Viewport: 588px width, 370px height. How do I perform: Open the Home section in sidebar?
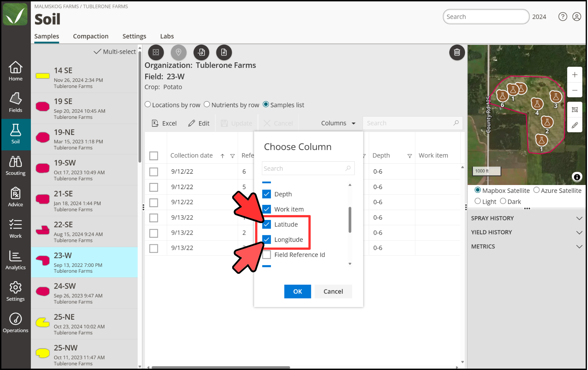coord(15,71)
